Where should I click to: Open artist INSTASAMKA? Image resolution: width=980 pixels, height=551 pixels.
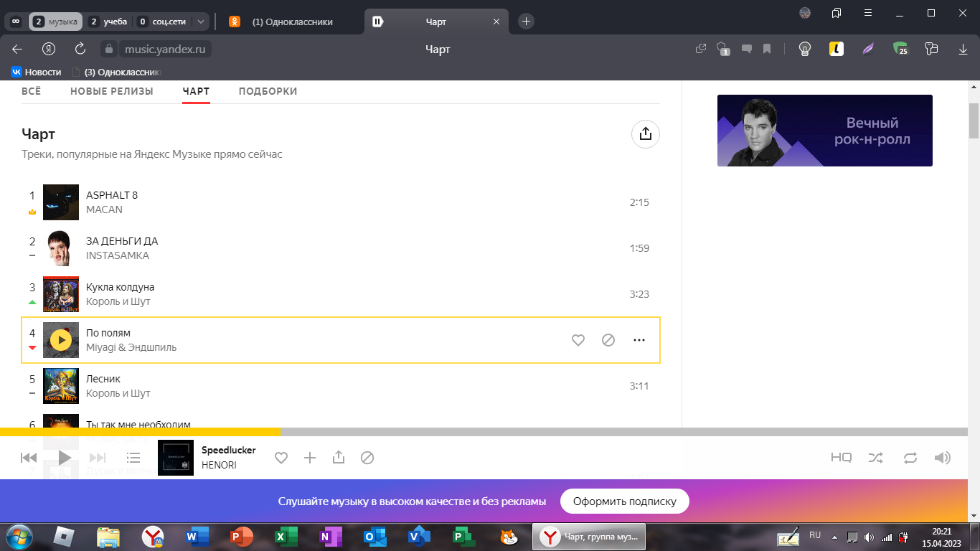118,255
